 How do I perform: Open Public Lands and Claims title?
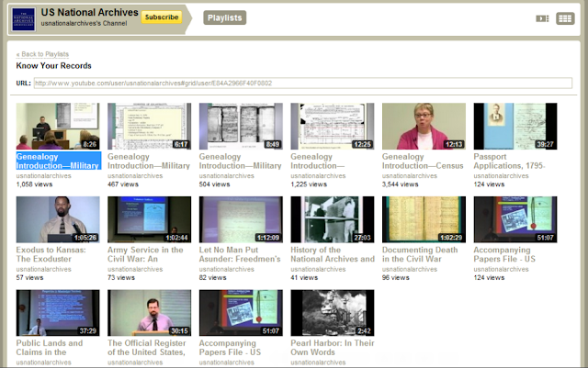click(x=50, y=348)
